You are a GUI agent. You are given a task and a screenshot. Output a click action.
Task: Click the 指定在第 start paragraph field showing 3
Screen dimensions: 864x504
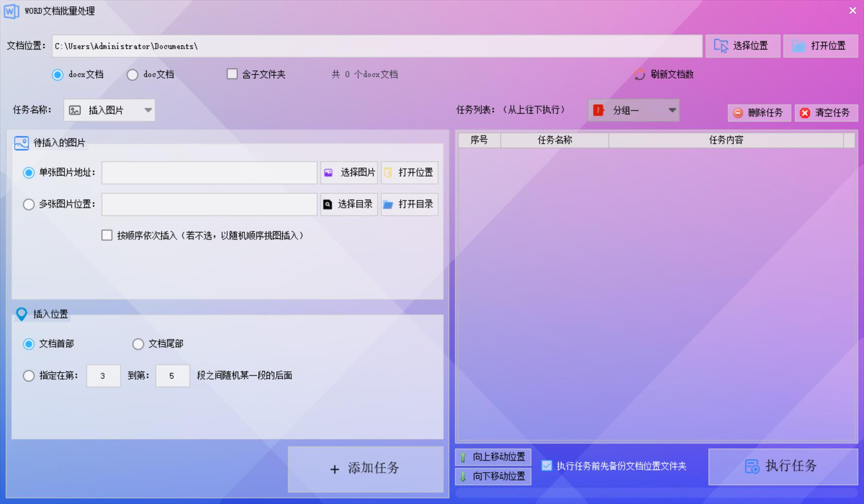click(104, 376)
